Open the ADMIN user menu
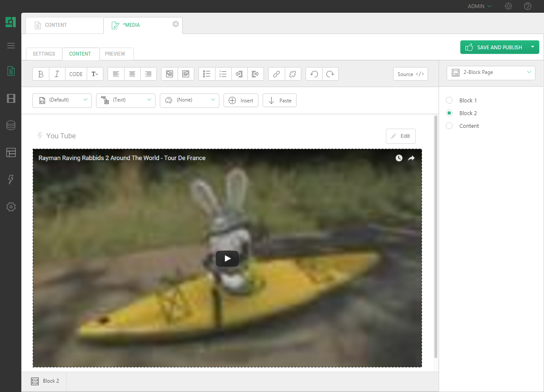Screen dimensions: 544x392 pyautogui.click(x=479, y=6)
